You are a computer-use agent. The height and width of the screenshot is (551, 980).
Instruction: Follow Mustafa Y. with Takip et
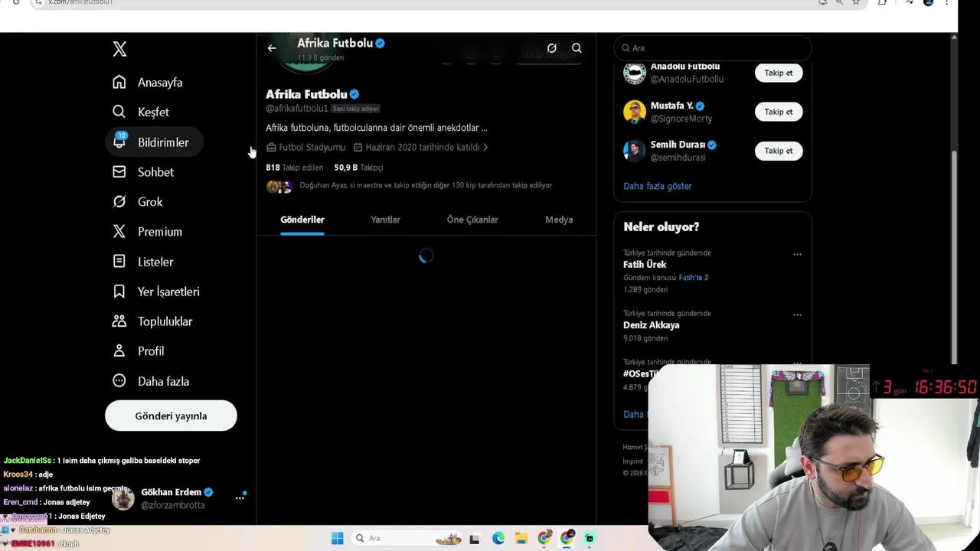point(779,112)
